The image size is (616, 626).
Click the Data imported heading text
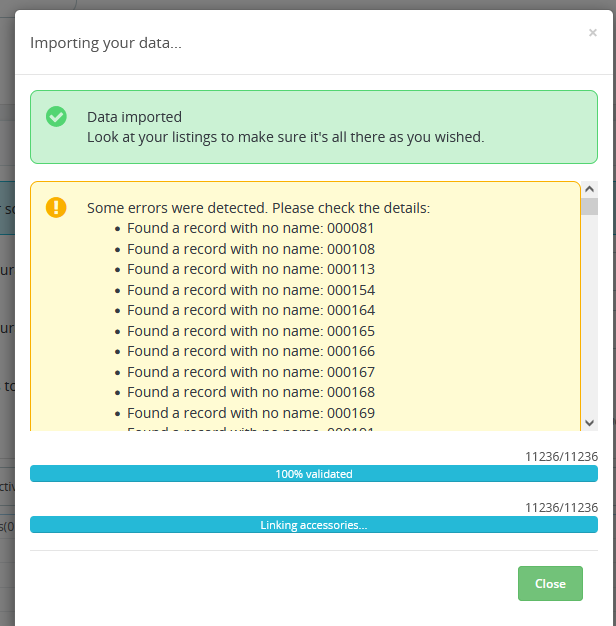(134, 117)
